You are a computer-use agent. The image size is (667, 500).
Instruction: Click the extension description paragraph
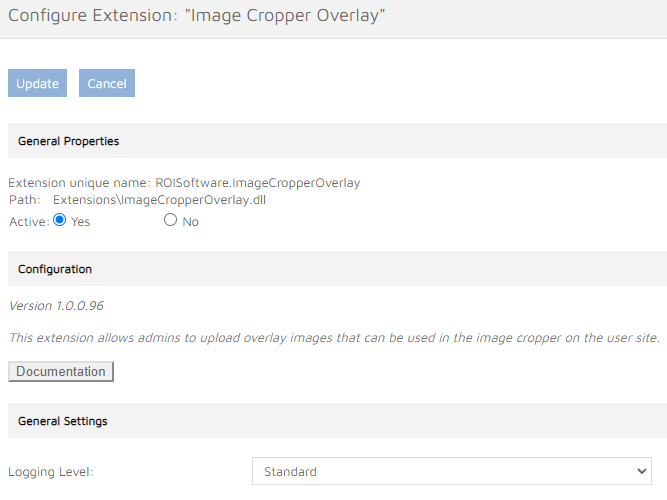(334, 338)
